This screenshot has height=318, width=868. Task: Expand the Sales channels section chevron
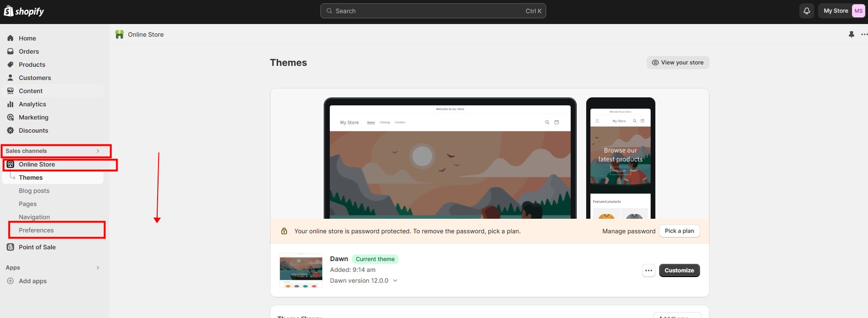pos(98,151)
